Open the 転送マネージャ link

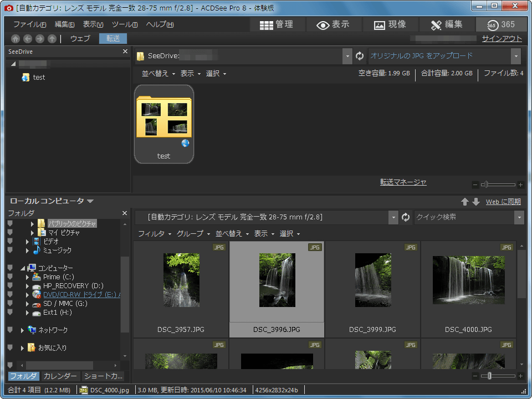point(403,182)
